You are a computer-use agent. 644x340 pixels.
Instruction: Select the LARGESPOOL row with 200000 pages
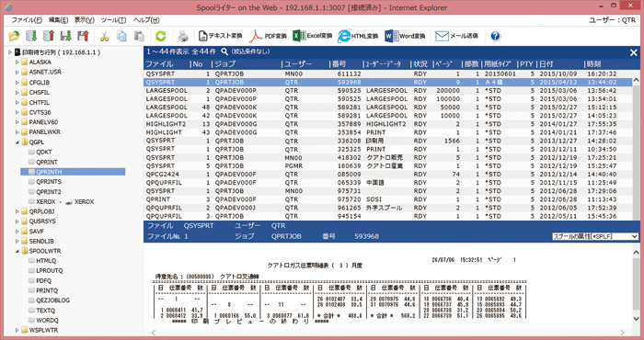(x=387, y=91)
